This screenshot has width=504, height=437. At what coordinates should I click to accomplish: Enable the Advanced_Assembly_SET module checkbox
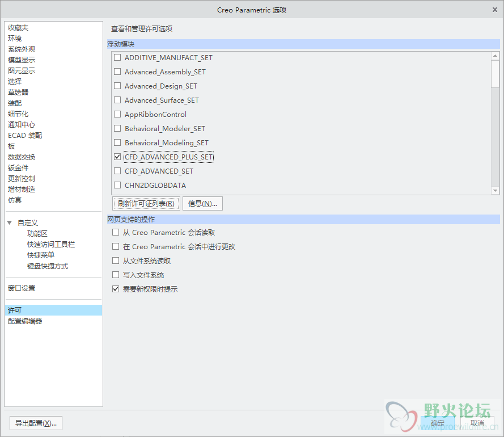pos(117,72)
